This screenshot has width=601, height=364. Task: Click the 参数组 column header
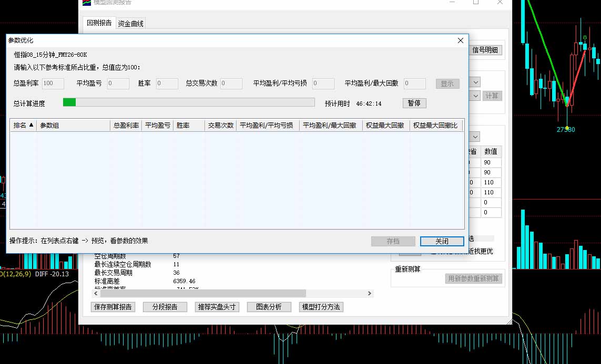[74, 126]
